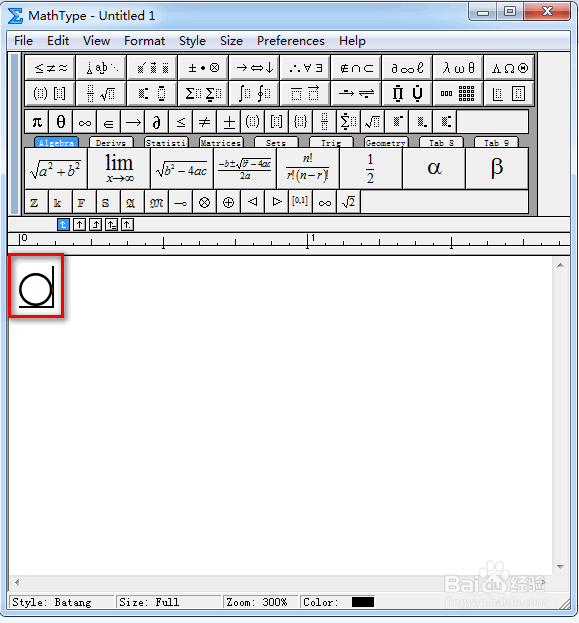579x623 pixels.
Task: Insert the plus-minus symbol
Action: 229,122
